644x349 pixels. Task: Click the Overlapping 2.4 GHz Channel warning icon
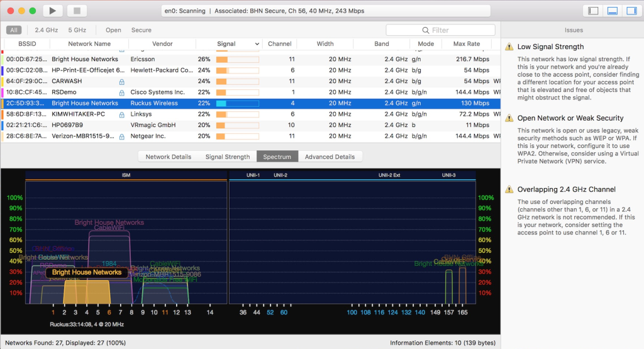508,190
